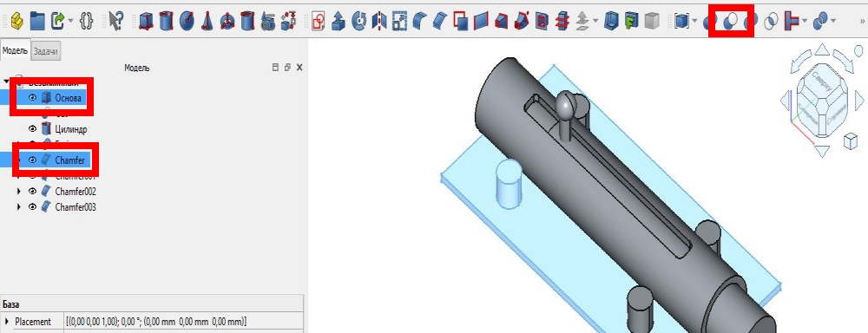
Task: Switch to the Модель tab
Action: (15, 50)
